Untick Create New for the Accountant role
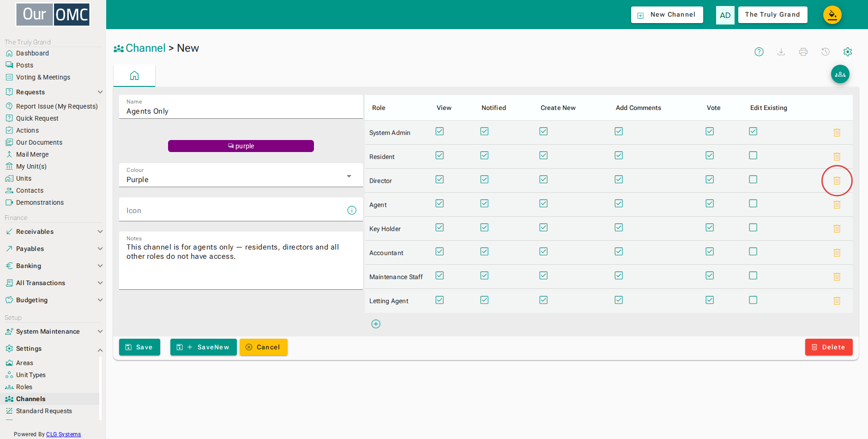The height and width of the screenshot is (439, 868). point(543,251)
